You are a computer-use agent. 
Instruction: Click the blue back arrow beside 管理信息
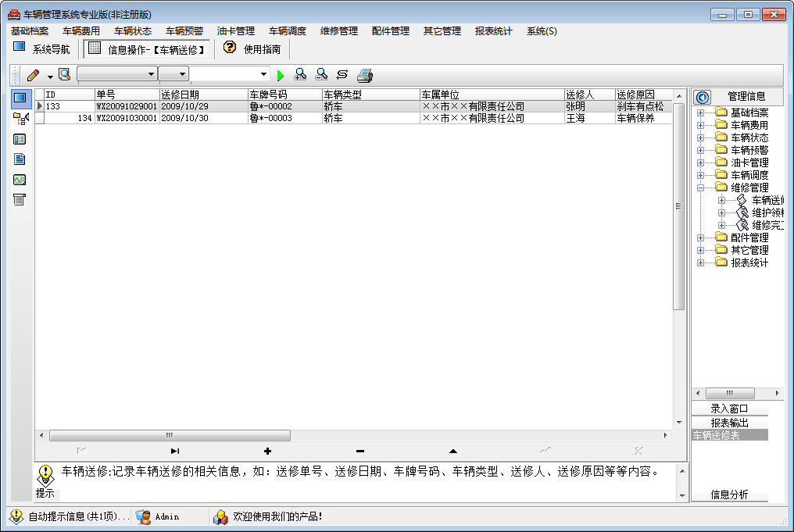pos(702,97)
